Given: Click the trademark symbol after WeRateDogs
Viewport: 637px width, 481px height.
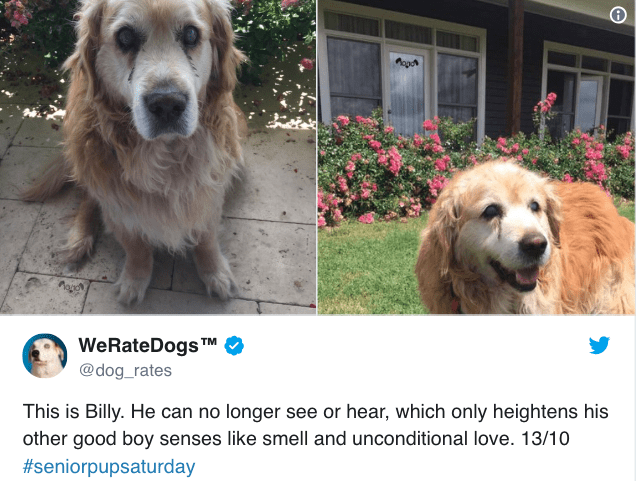Looking at the screenshot, I should click(x=209, y=342).
